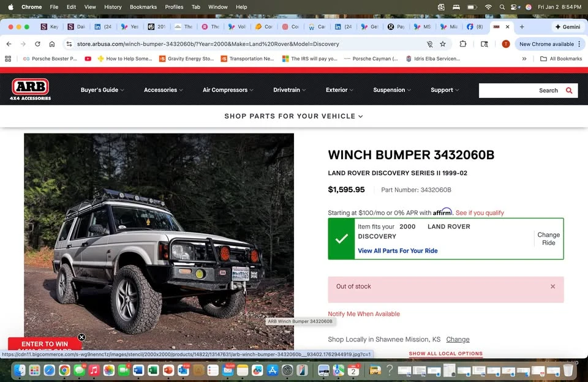View site information icon in address bar
Image resolution: width=588 pixels, height=382 pixels.
[69, 44]
